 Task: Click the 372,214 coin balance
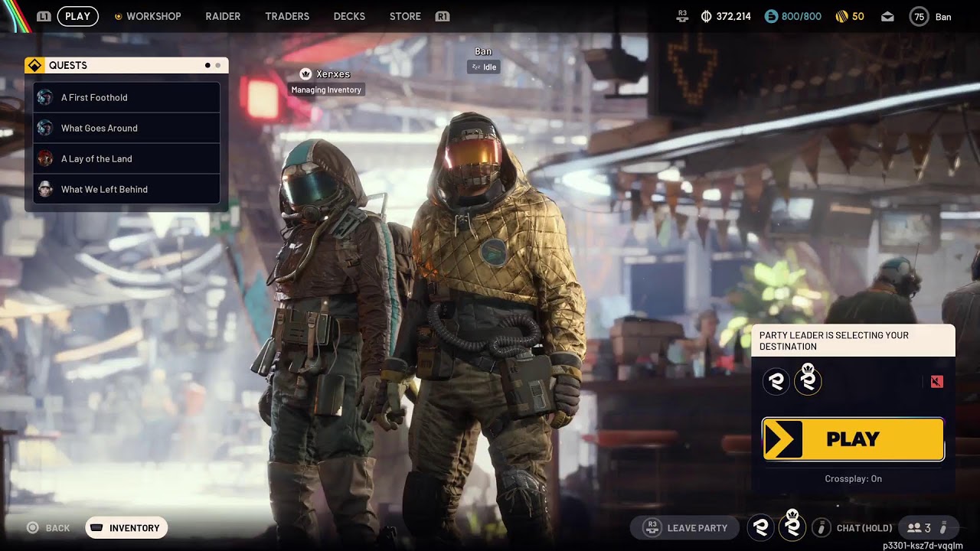pyautogui.click(x=733, y=16)
